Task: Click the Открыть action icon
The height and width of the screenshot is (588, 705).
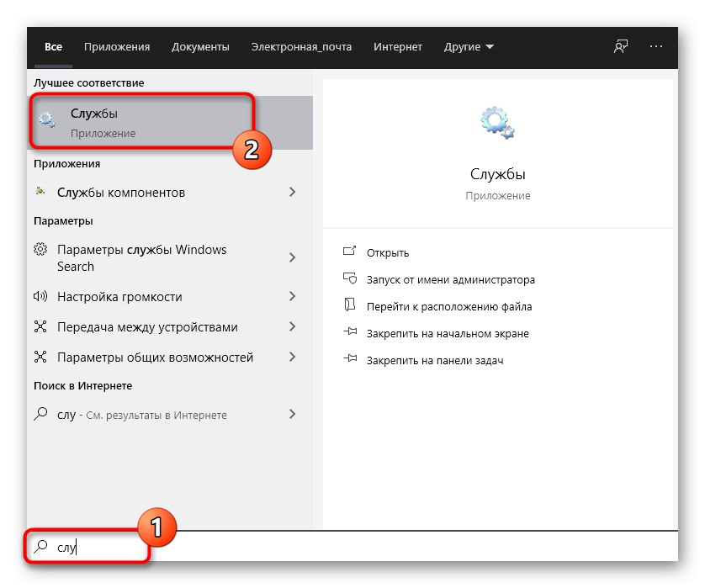Action: [349, 251]
